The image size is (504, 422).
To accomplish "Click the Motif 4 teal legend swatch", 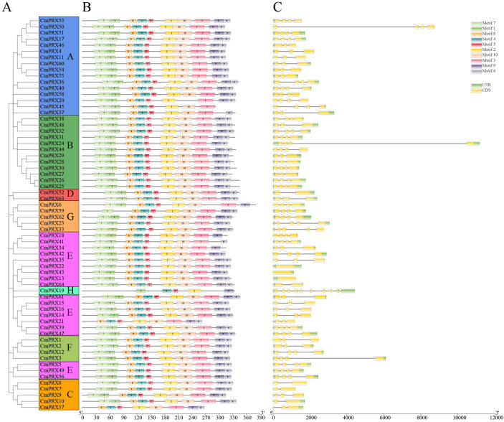I will click(476, 39).
